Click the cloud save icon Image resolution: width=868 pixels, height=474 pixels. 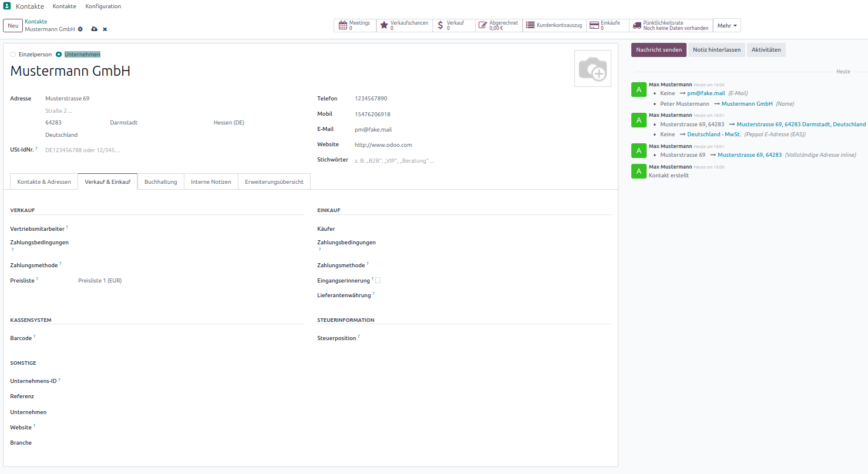click(x=94, y=29)
